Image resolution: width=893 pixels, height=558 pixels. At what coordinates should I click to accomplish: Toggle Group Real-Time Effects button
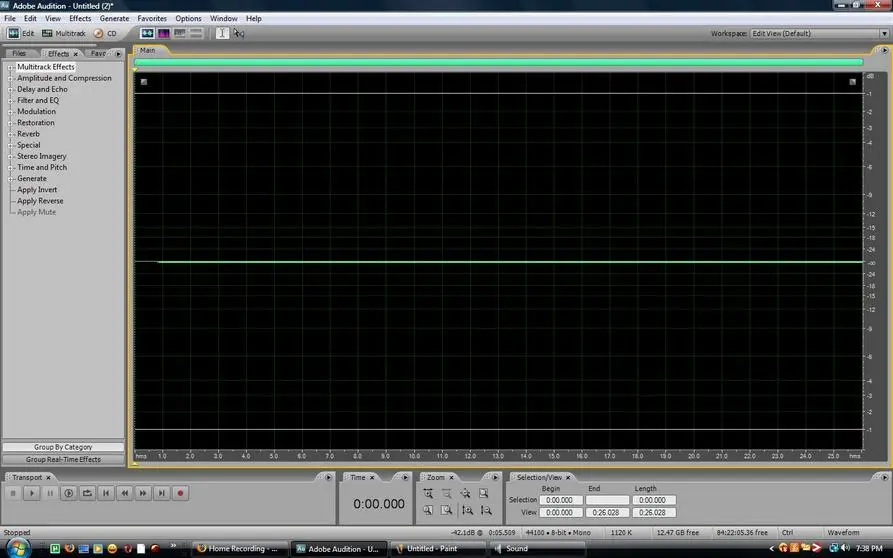pyautogui.click(x=63, y=459)
